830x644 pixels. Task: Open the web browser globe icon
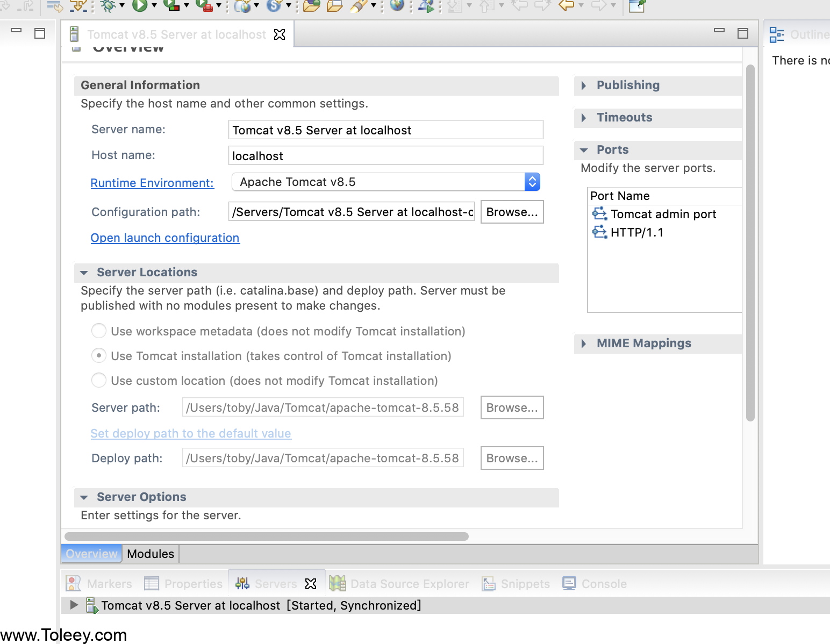pyautogui.click(x=397, y=5)
